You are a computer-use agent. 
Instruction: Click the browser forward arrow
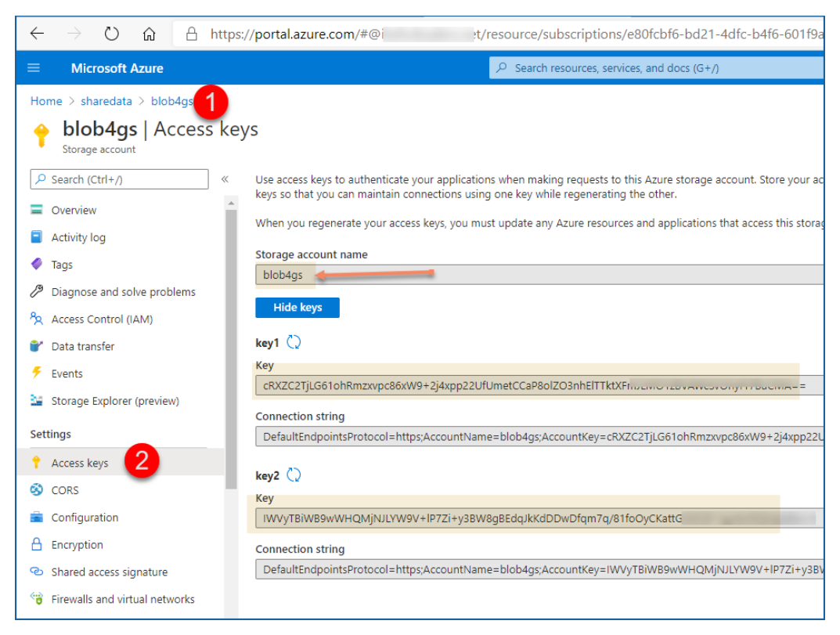click(x=74, y=34)
